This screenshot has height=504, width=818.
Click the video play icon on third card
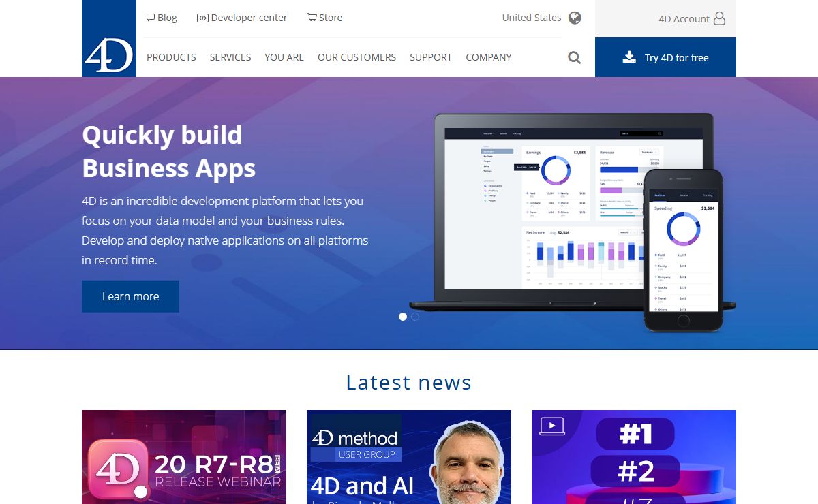[552, 426]
